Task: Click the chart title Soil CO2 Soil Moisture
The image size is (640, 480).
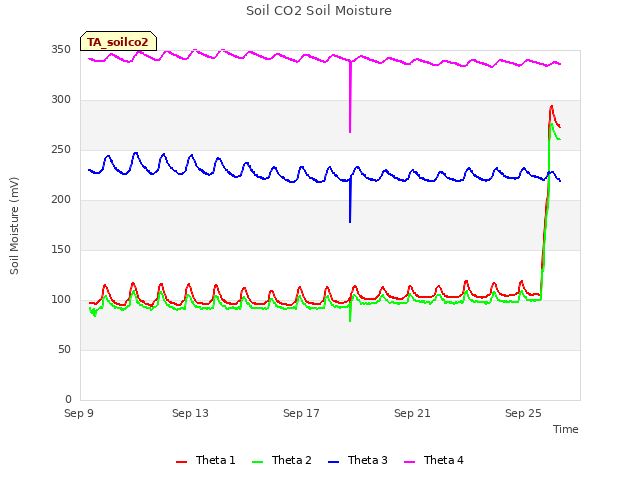Action: pos(319,11)
